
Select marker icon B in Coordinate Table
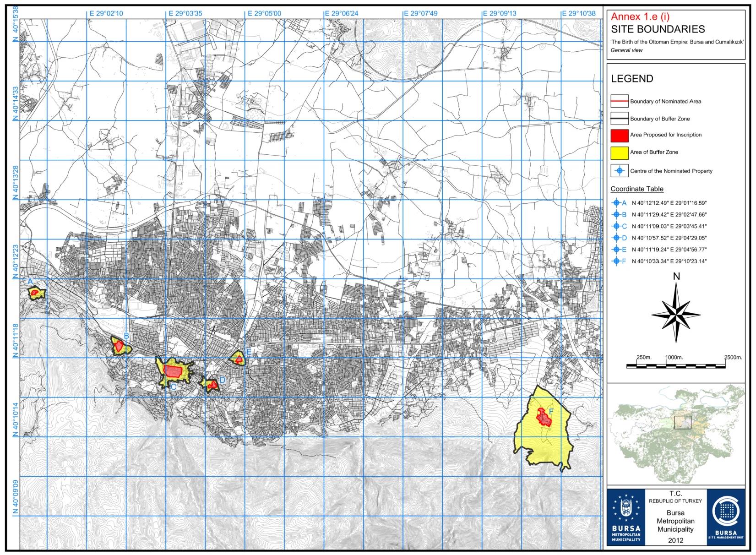(616, 214)
